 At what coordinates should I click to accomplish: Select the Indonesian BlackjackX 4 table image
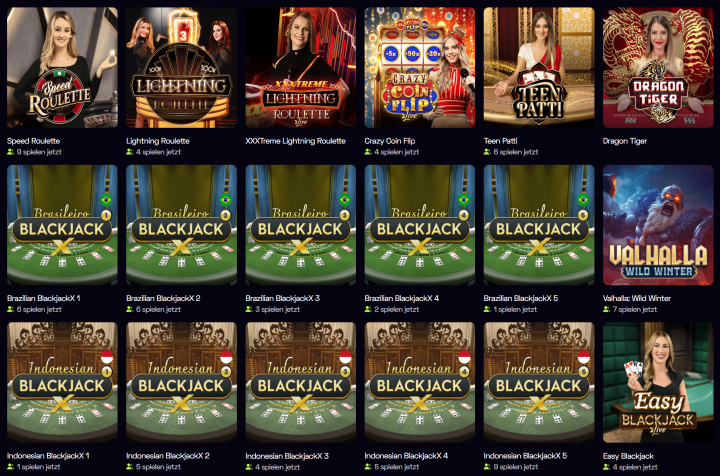point(420,382)
